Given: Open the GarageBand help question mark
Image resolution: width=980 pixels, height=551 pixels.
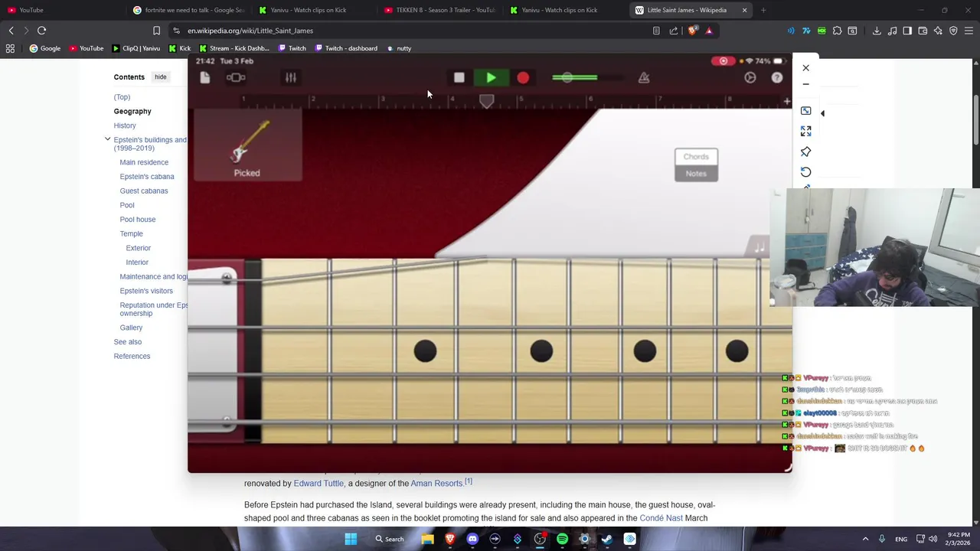Looking at the screenshot, I should coord(777,77).
